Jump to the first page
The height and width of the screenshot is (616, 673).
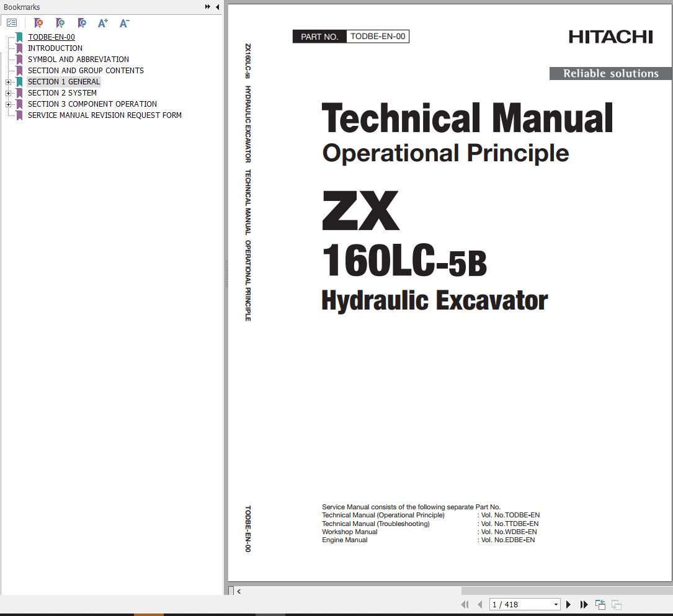465,604
